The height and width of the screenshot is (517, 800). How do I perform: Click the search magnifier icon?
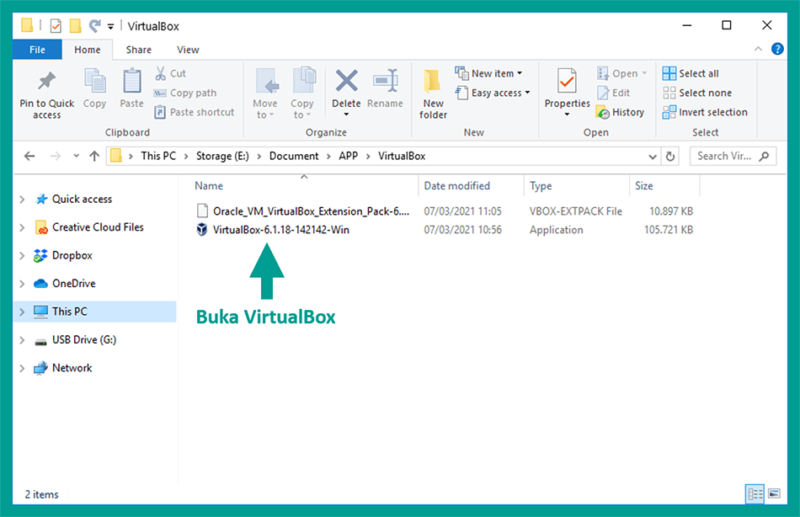pyautogui.click(x=764, y=156)
